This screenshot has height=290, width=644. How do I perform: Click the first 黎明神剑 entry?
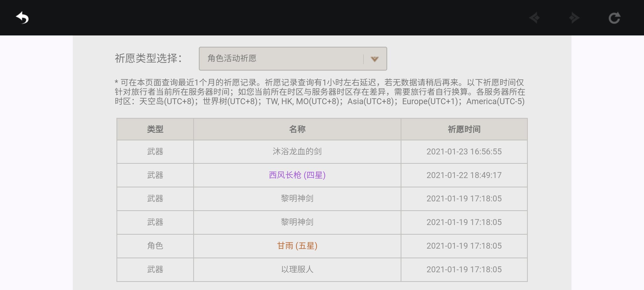click(x=297, y=198)
